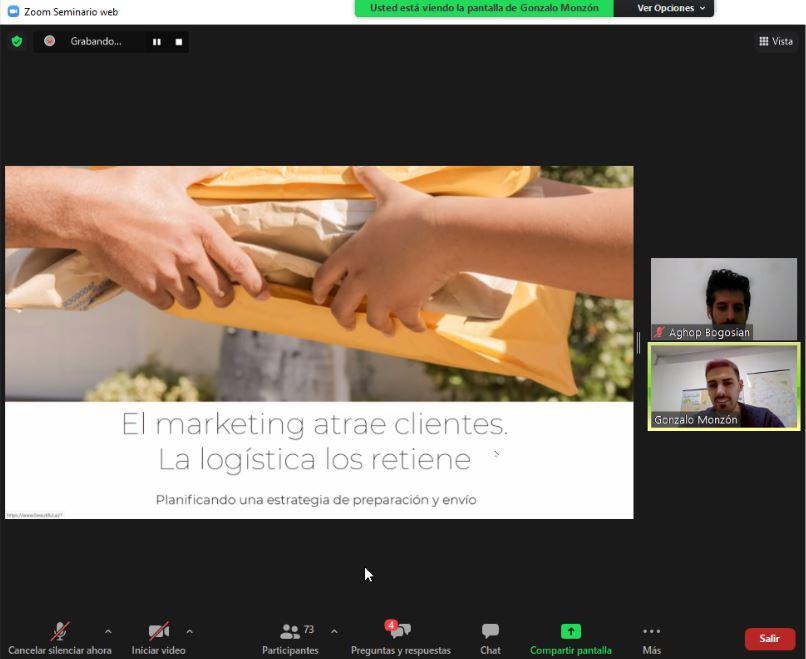Click the panel divider handle beside the slide
The image size is (806, 659).
pos(638,342)
